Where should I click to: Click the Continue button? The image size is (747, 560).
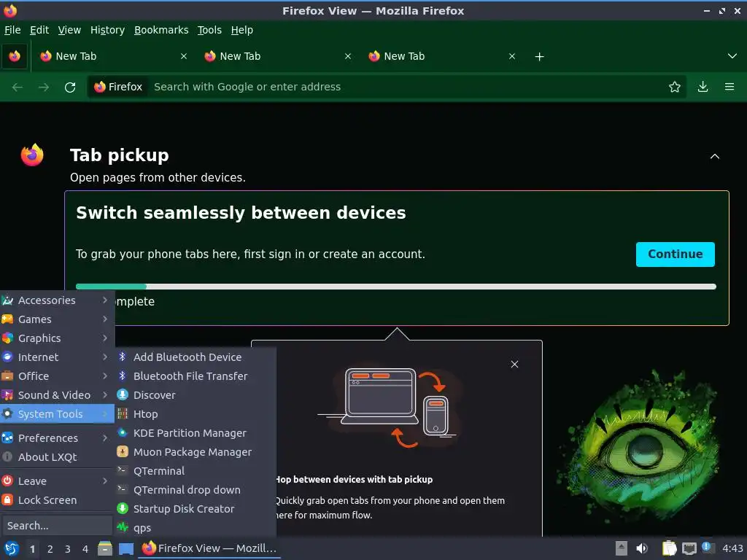tap(675, 254)
